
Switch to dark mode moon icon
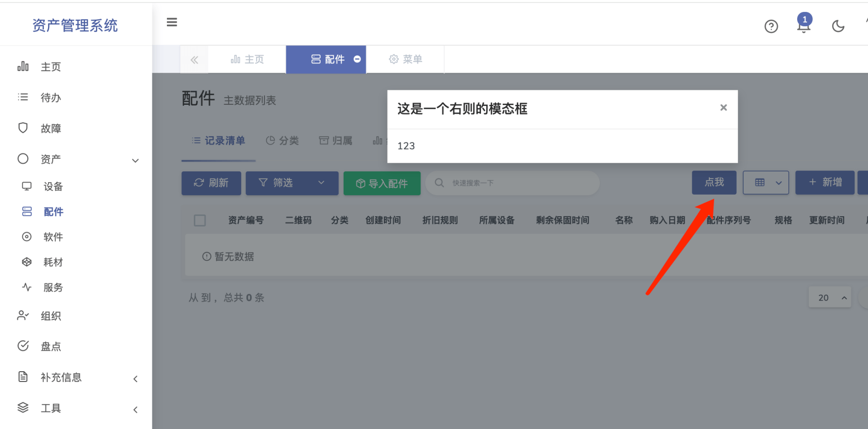[838, 26]
